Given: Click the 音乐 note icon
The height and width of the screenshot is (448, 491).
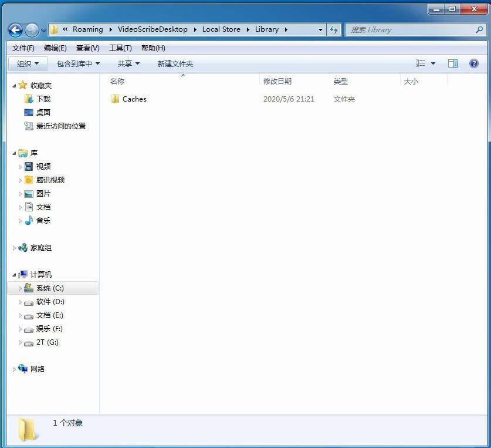Looking at the screenshot, I should (29, 220).
